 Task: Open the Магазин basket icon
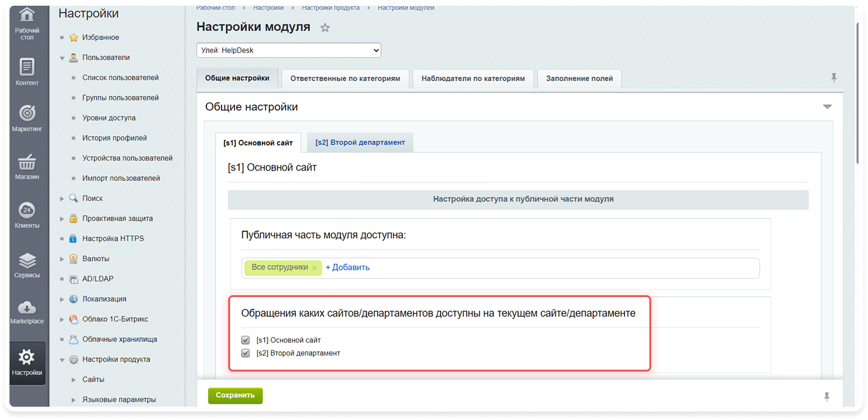27,162
